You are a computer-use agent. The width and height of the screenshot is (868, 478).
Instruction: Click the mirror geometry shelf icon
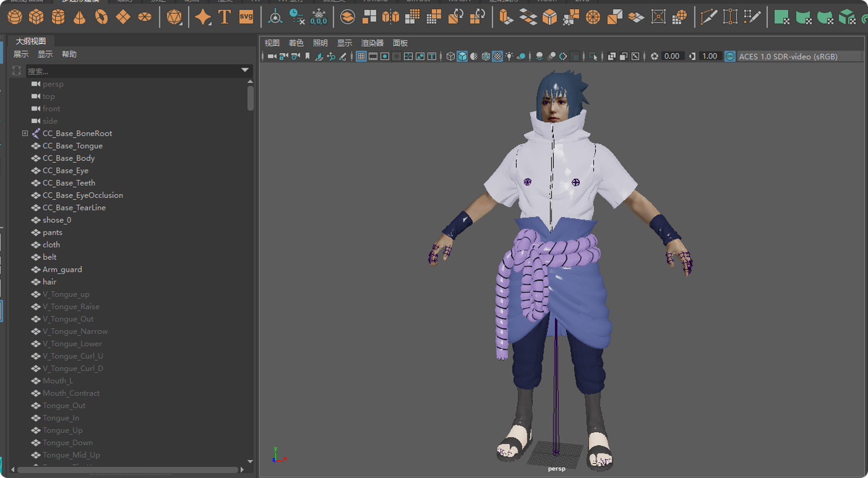(x=391, y=17)
